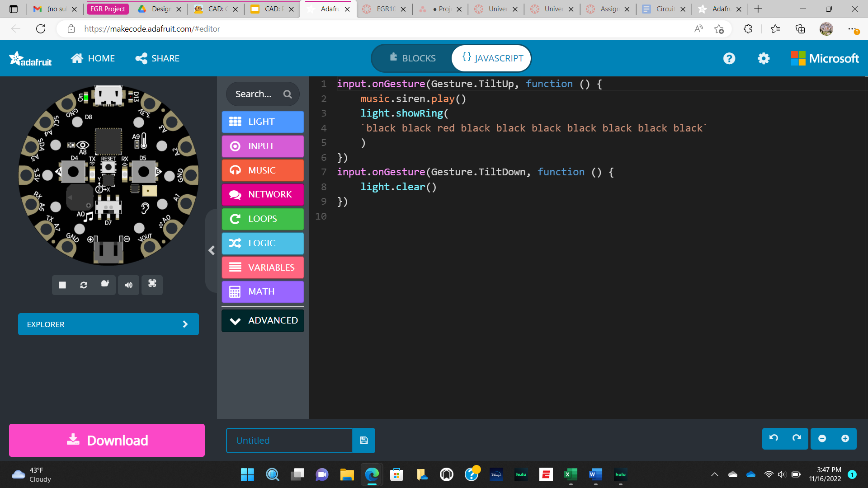This screenshot has width=868, height=488.
Task: Open the simulator in fullscreen
Action: pos(152,285)
